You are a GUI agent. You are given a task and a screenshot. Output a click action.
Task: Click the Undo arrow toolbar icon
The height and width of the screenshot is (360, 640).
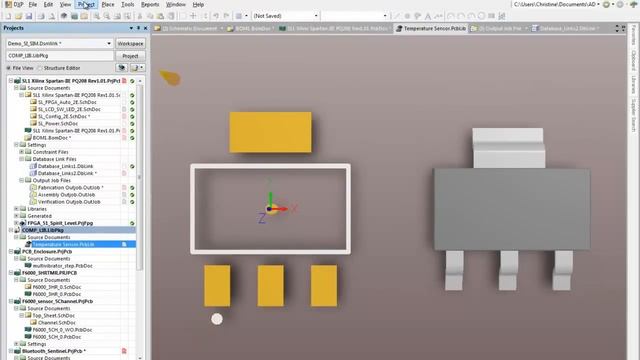tap(216, 16)
